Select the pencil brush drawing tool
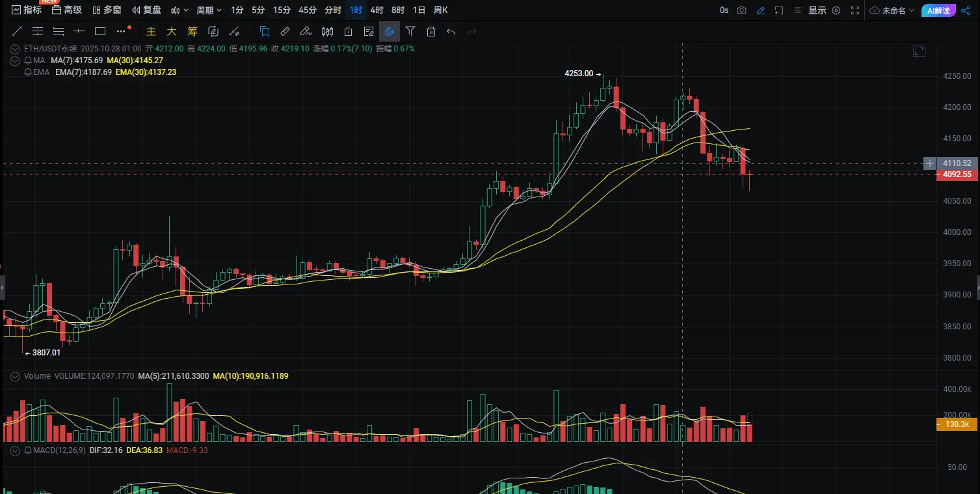The height and width of the screenshot is (494, 980). (x=306, y=31)
